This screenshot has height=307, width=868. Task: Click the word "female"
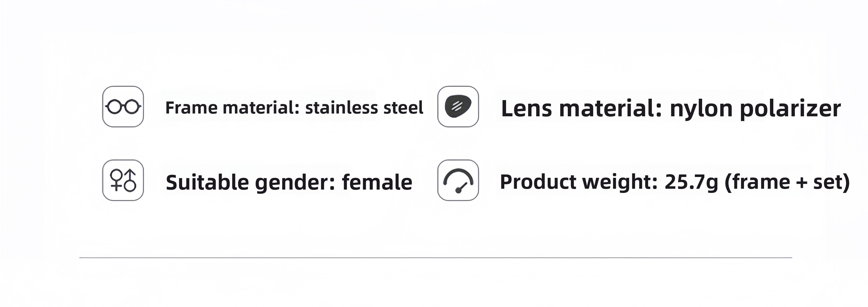click(377, 182)
